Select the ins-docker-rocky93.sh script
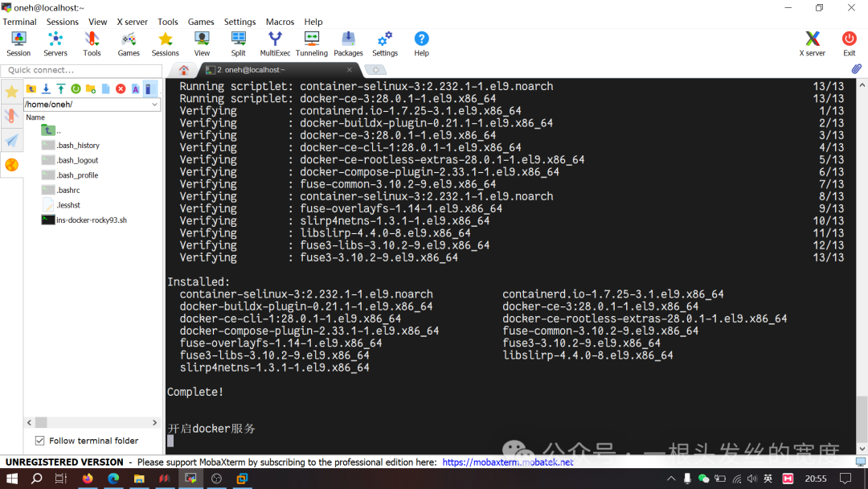This screenshot has width=868, height=489. (84, 220)
